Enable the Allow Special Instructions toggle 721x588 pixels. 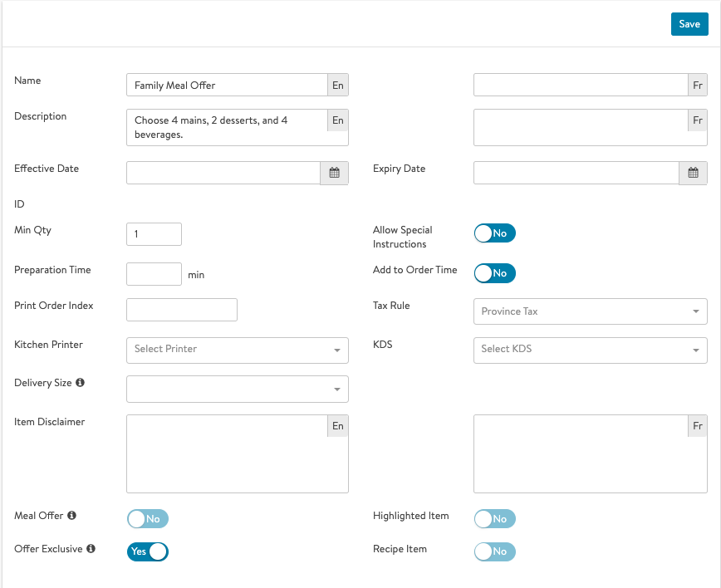pyautogui.click(x=494, y=233)
